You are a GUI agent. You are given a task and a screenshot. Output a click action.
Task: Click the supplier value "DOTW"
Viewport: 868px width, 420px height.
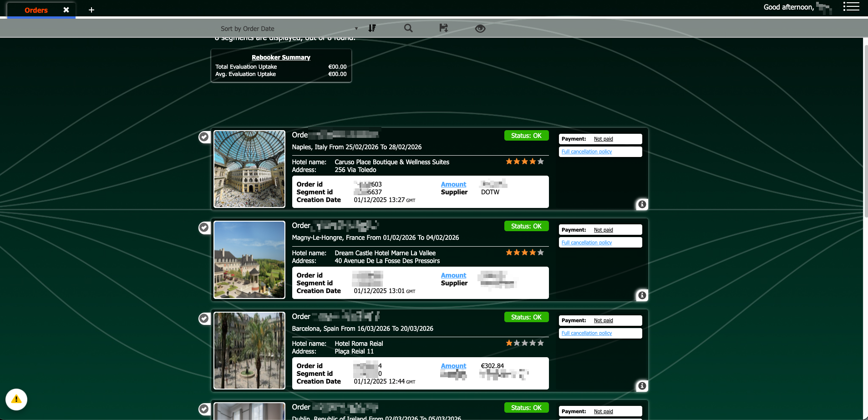coord(490,192)
